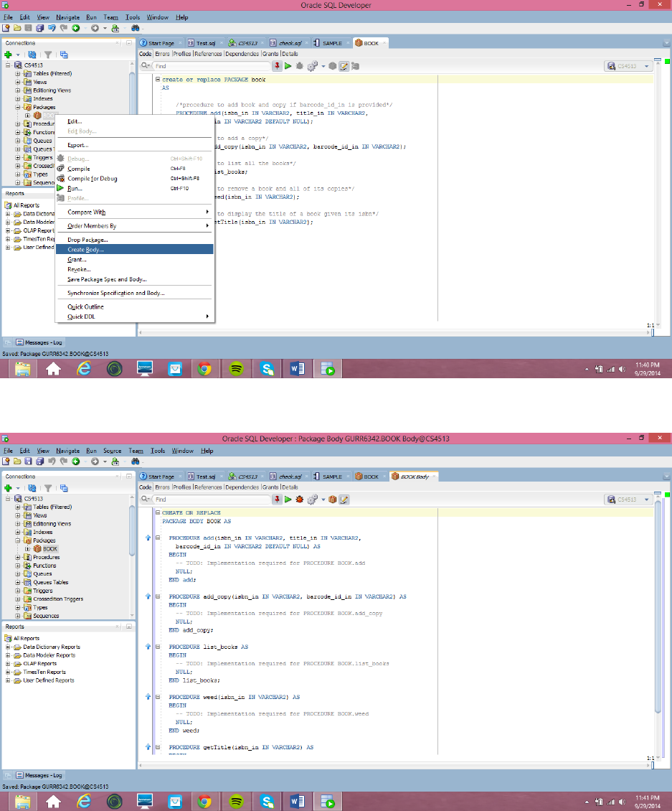Image resolution: width=672 pixels, height=811 pixels.
Task: Open Google Chrome from the 11:41 PM taskbar
Action: click(204, 802)
